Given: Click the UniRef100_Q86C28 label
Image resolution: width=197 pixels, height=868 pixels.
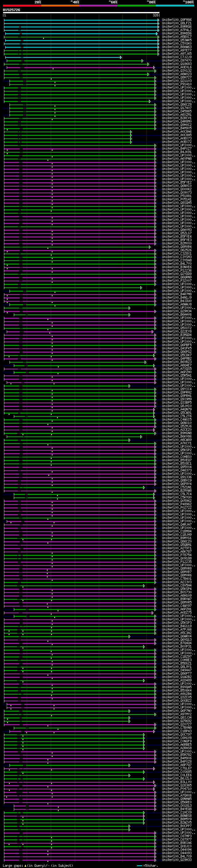Looking at the screenshot, I should coord(176,104).
